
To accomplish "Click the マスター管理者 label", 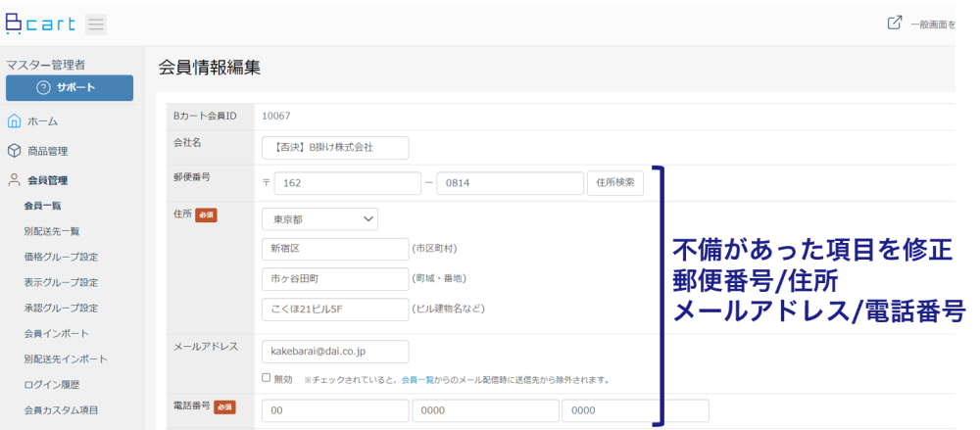I will (46, 65).
